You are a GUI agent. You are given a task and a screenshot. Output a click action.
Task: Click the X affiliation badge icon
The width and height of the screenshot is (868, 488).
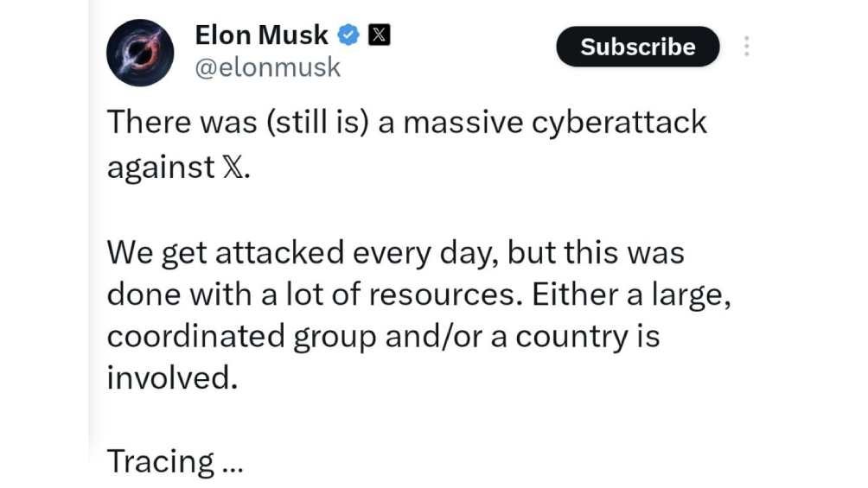point(380,35)
